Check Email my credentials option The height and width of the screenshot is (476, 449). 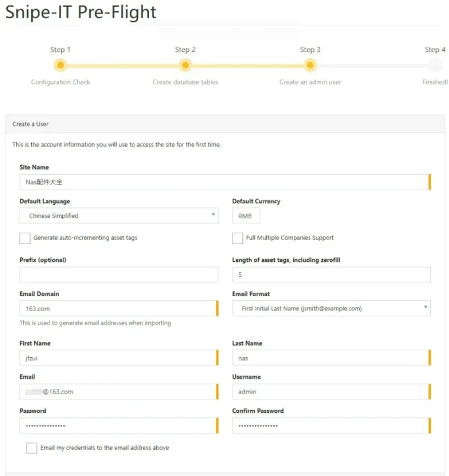click(x=32, y=448)
